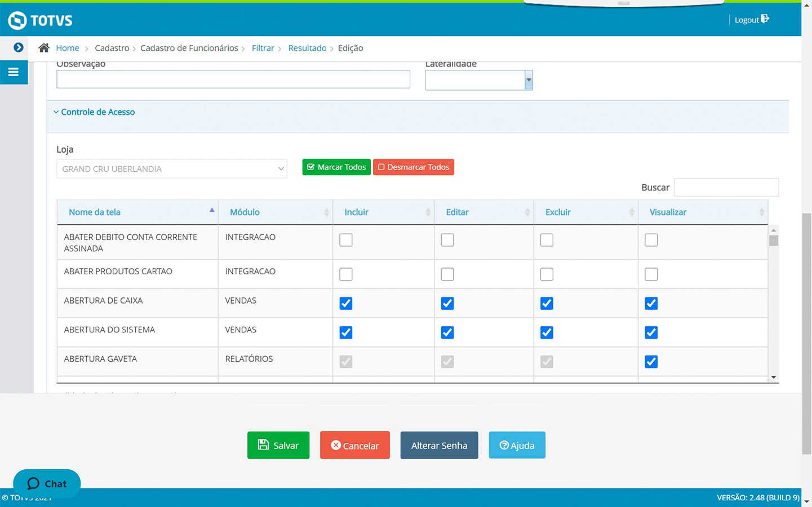Go to Filtrar in the breadcrumb

pyautogui.click(x=263, y=48)
